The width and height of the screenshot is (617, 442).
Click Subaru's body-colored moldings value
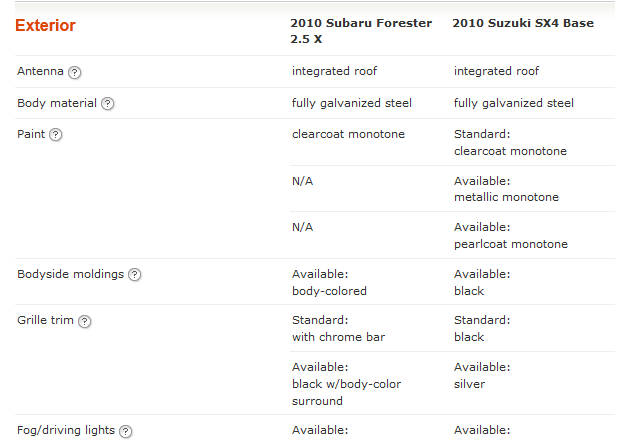coord(329,291)
